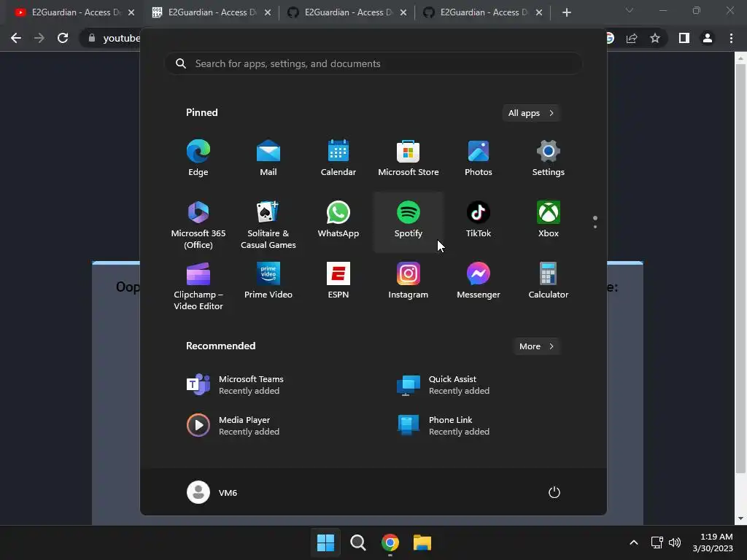This screenshot has width=747, height=560.
Task: Open volume control in system tray
Action: pos(675,542)
